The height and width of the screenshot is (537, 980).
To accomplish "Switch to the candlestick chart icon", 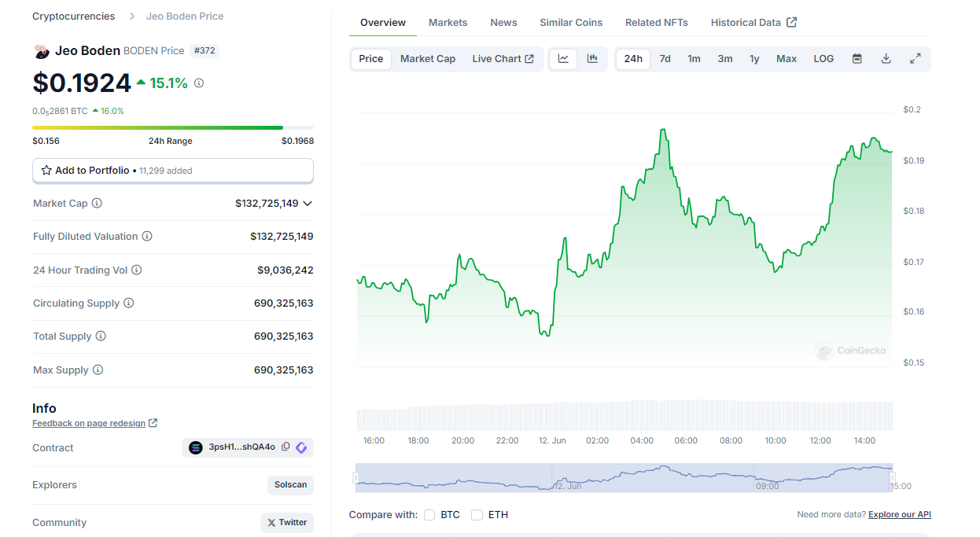I will pyautogui.click(x=592, y=59).
